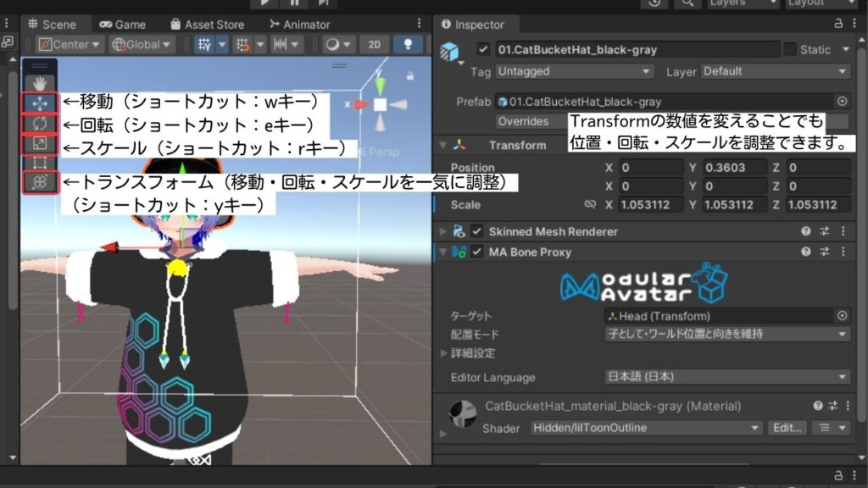The width and height of the screenshot is (868, 488).
Task: Collapse the MA Bone Proxy component
Action: 442,252
